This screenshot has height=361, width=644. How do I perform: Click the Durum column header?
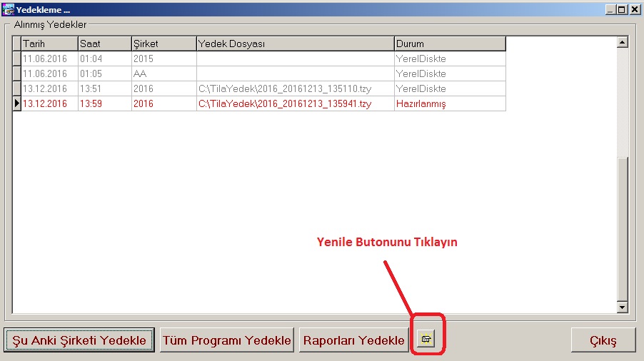pyautogui.click(x=450, y=44)
